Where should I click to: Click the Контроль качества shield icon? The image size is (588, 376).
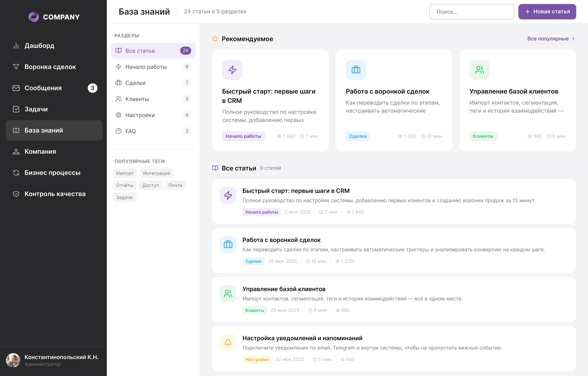coord(16,194)
